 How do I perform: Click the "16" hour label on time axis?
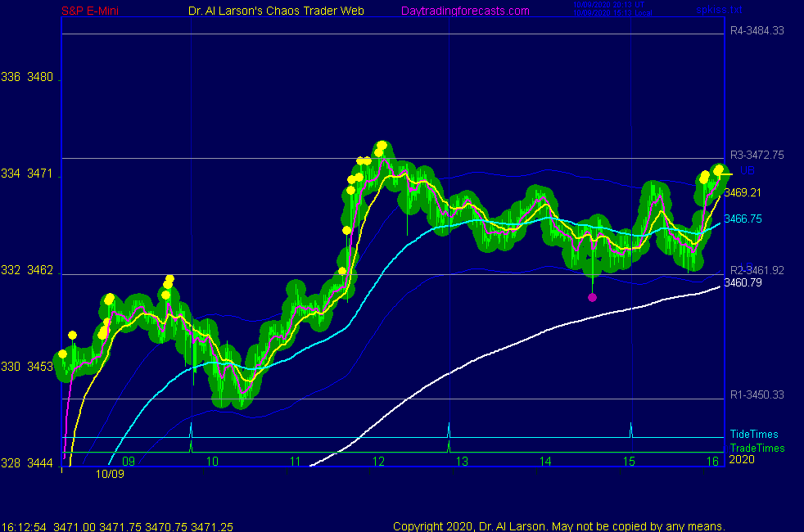coord(713,462)
